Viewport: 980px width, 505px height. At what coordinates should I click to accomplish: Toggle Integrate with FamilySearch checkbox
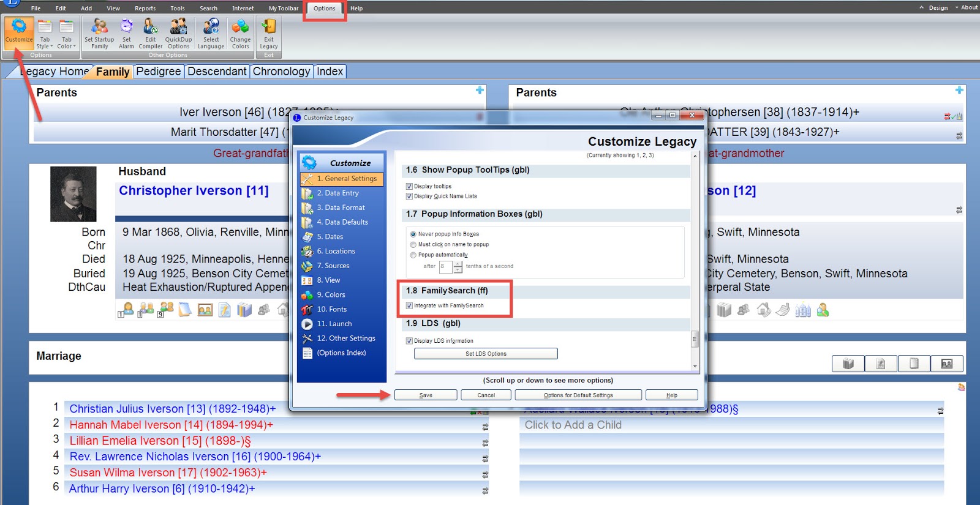409,306
